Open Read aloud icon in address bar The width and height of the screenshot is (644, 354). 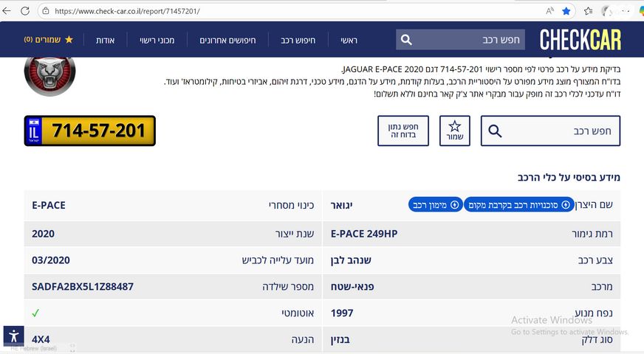click(549, 11)
